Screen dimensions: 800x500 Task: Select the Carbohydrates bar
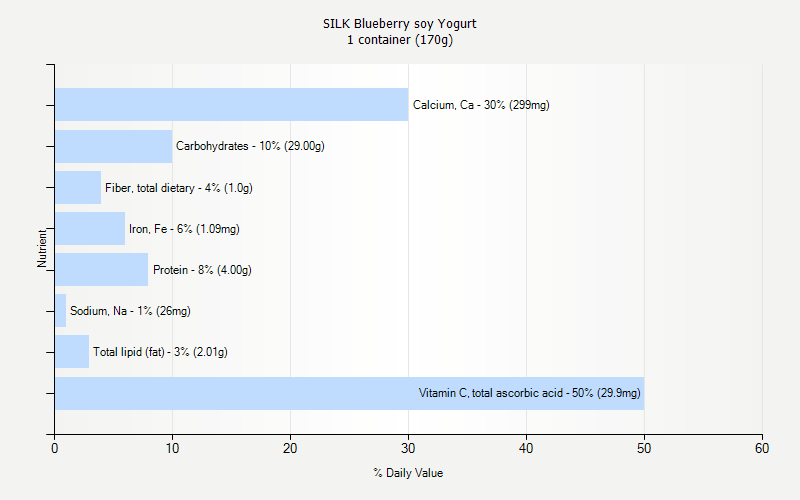point(114,146)
